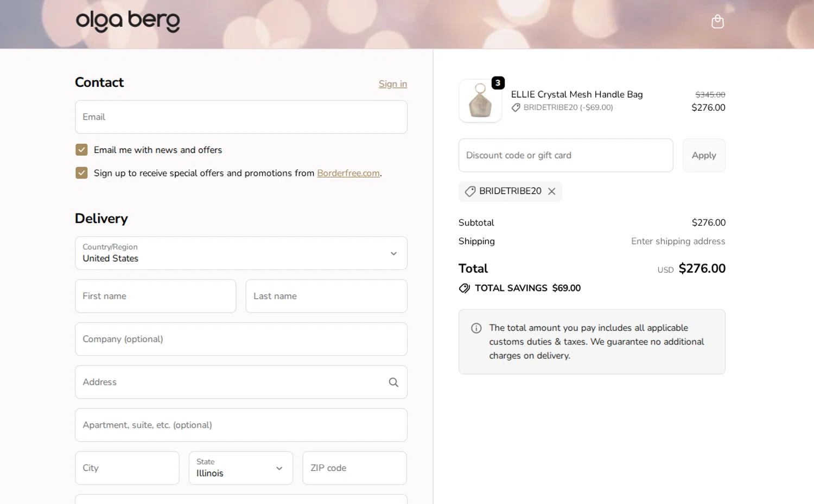Focus the First name field
814x504 pixels.
[x=156, y=296]
